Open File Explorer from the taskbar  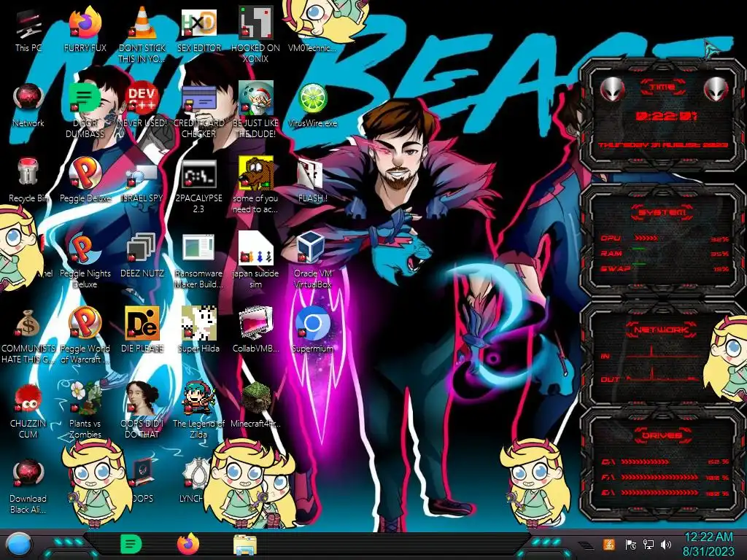pyautogui.click(x=245, y=545)
